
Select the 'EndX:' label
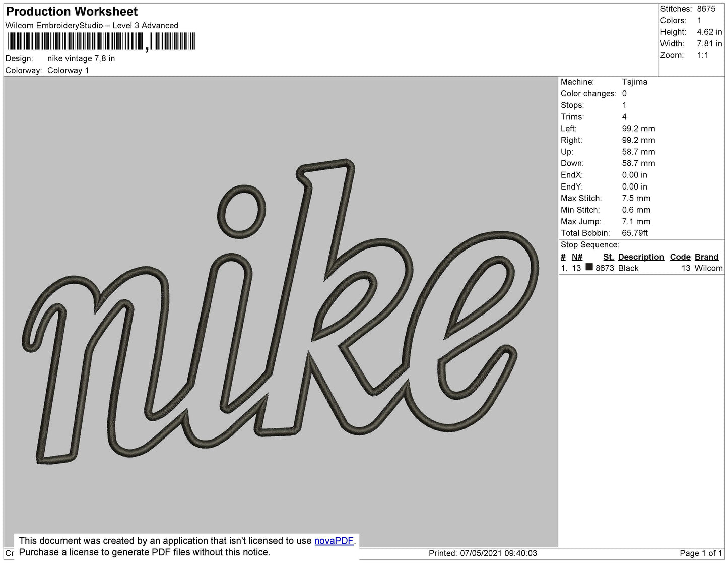pyautogui.click(x=572, y=175)
